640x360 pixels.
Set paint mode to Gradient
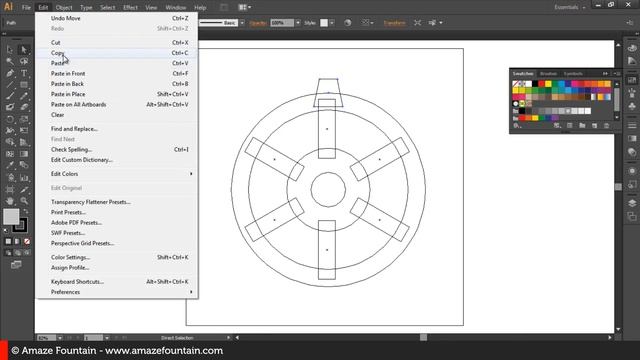pos(18,242)
